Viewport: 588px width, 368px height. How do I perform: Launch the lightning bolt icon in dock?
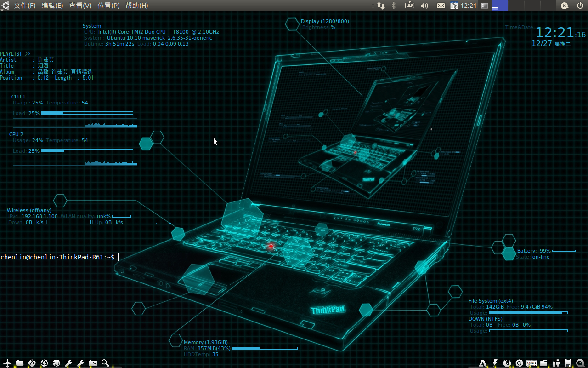click(495, 363)
